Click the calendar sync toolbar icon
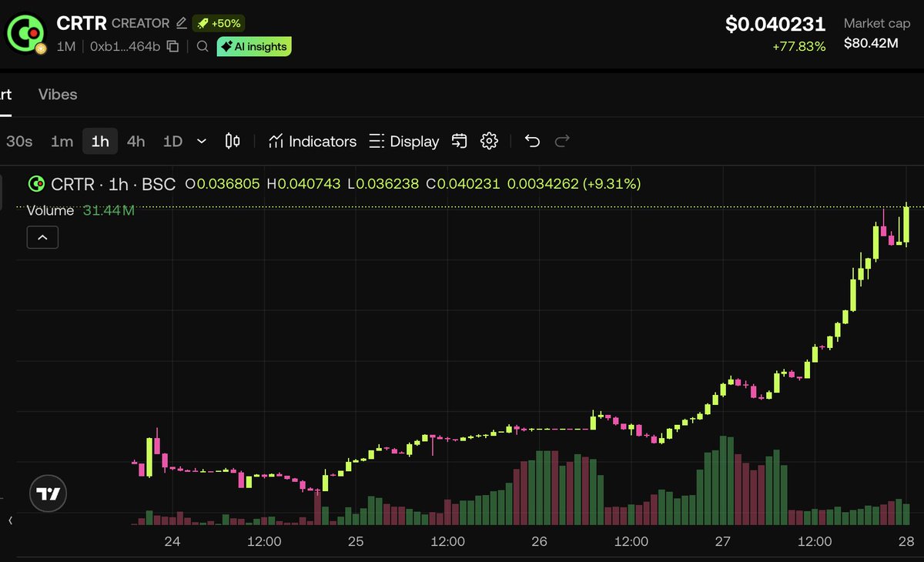 click(x=460, y=141)
